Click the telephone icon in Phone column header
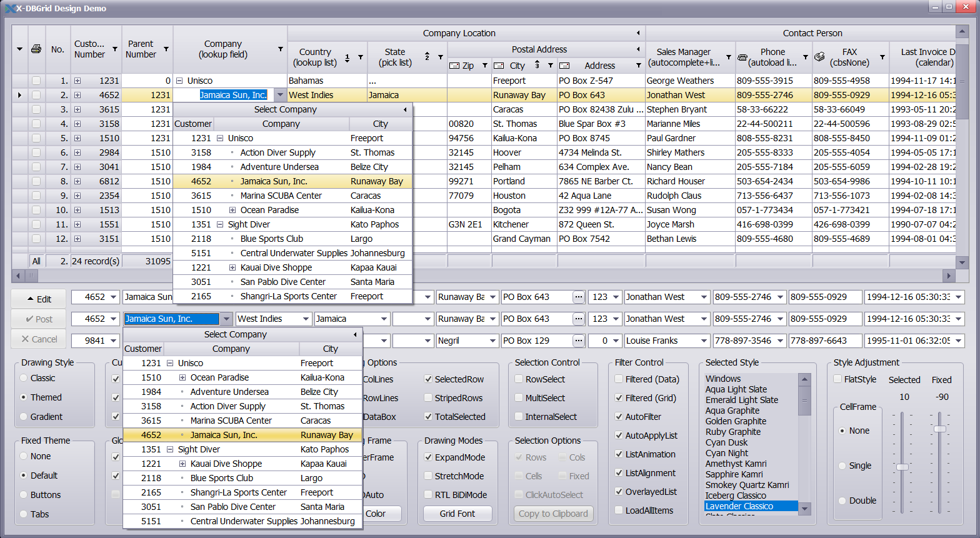The height and width of the screenshot is (538, 980). coord(742,57)
